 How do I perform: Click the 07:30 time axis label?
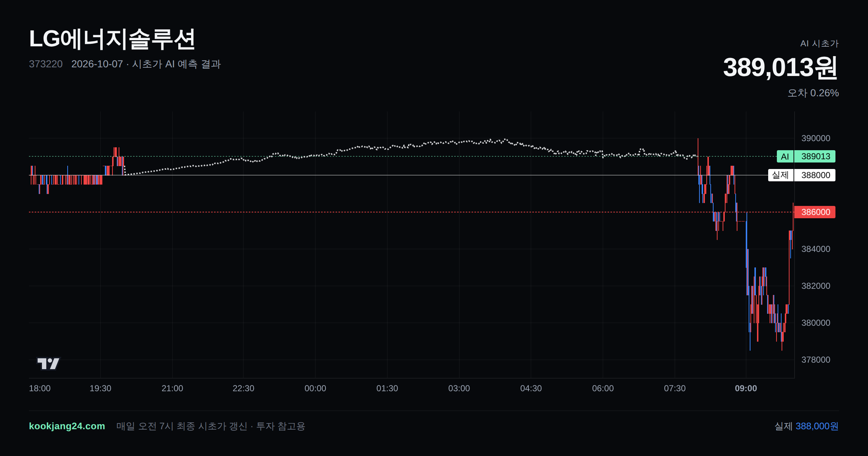pos(675,388)
